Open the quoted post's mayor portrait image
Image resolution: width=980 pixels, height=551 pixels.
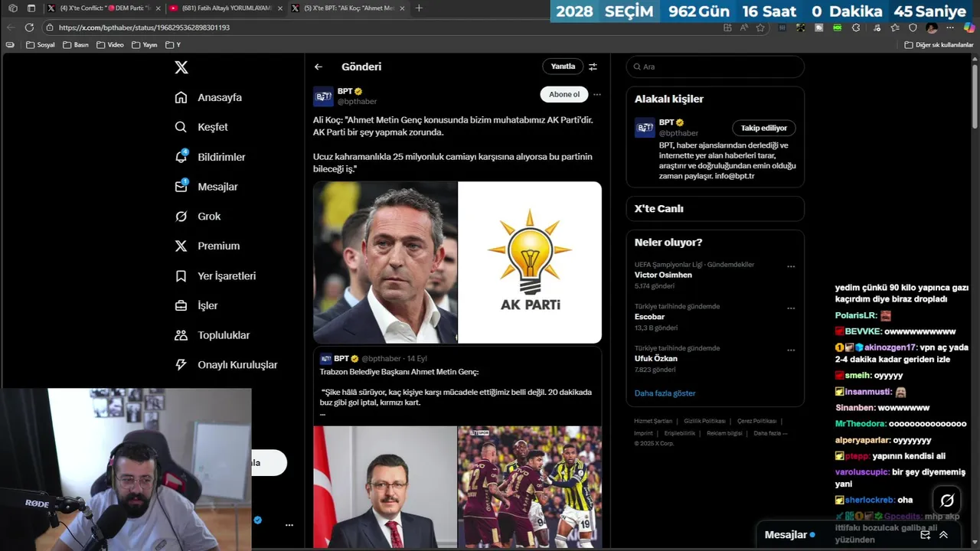pos(385,487)
